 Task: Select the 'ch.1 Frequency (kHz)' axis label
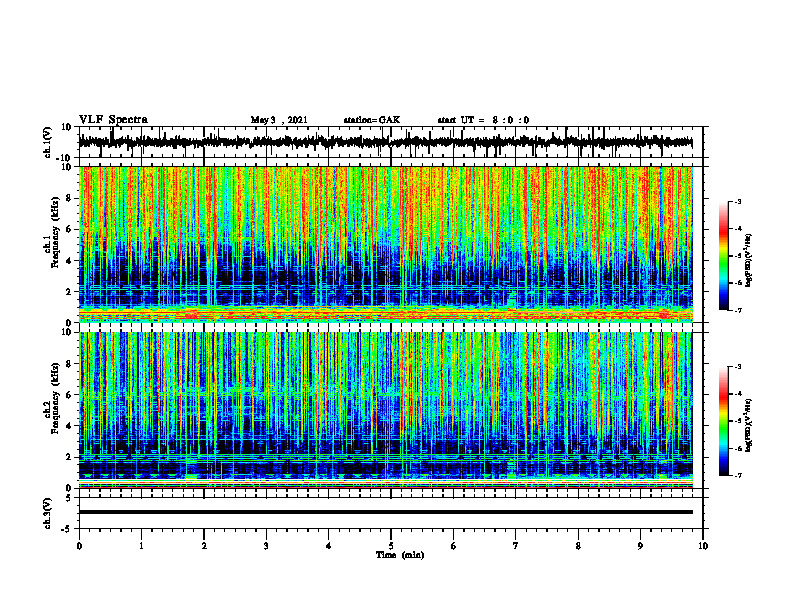tap(52, 233)
